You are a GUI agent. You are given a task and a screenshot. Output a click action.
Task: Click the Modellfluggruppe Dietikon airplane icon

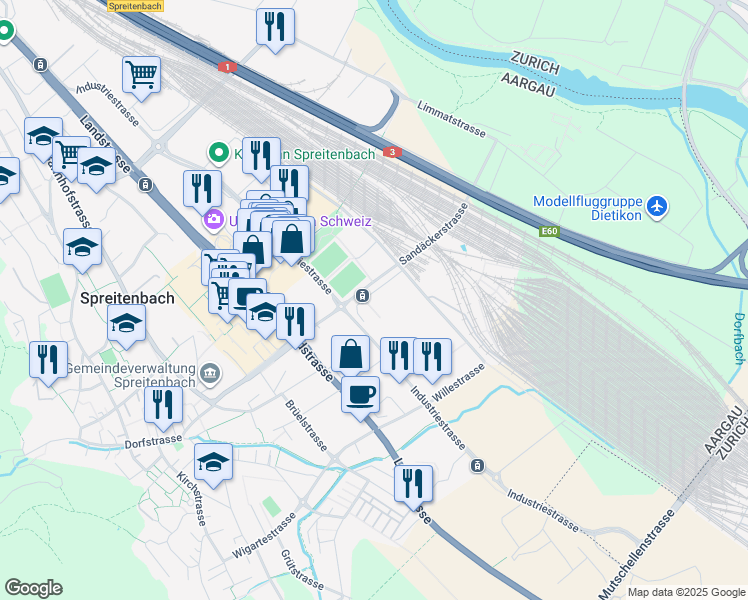point(657,207)
